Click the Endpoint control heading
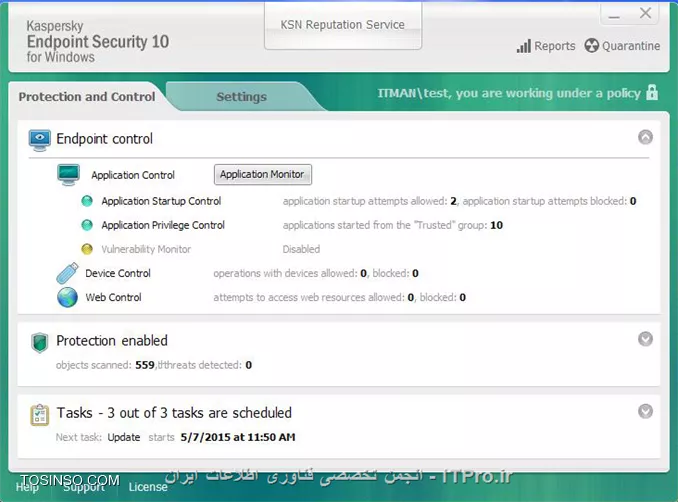 105,139
